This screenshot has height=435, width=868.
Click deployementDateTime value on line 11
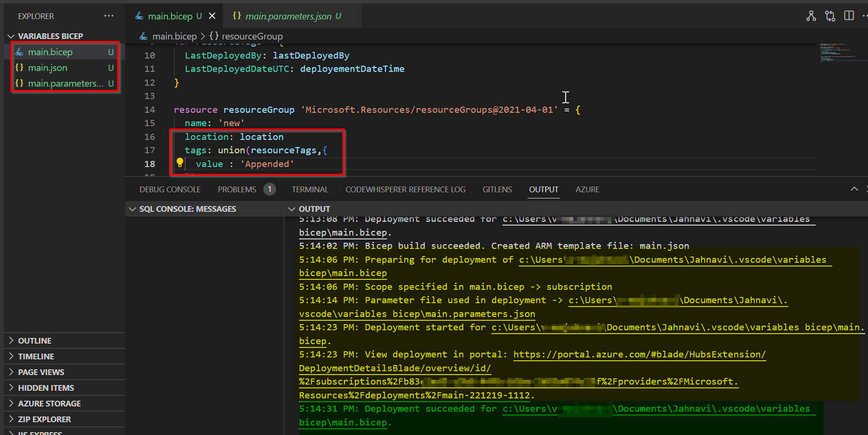click(352, 69)
